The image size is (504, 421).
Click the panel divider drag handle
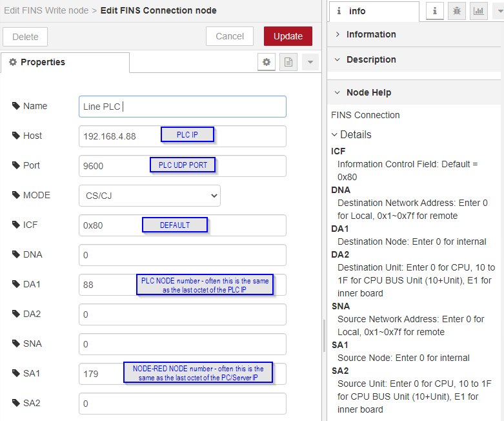click(x=325, y=336)
